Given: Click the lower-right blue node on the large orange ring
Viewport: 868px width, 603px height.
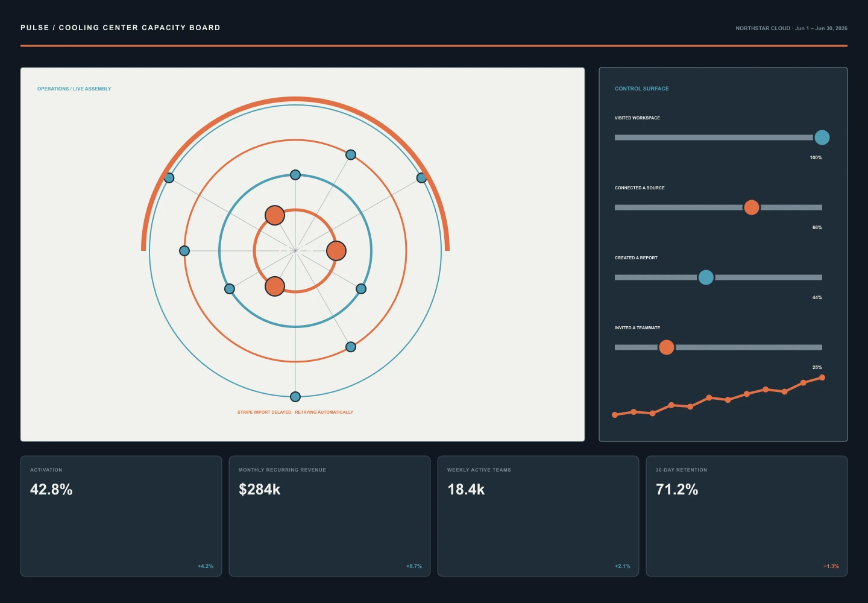Looking at the screenshot, I should coord(351,347).
